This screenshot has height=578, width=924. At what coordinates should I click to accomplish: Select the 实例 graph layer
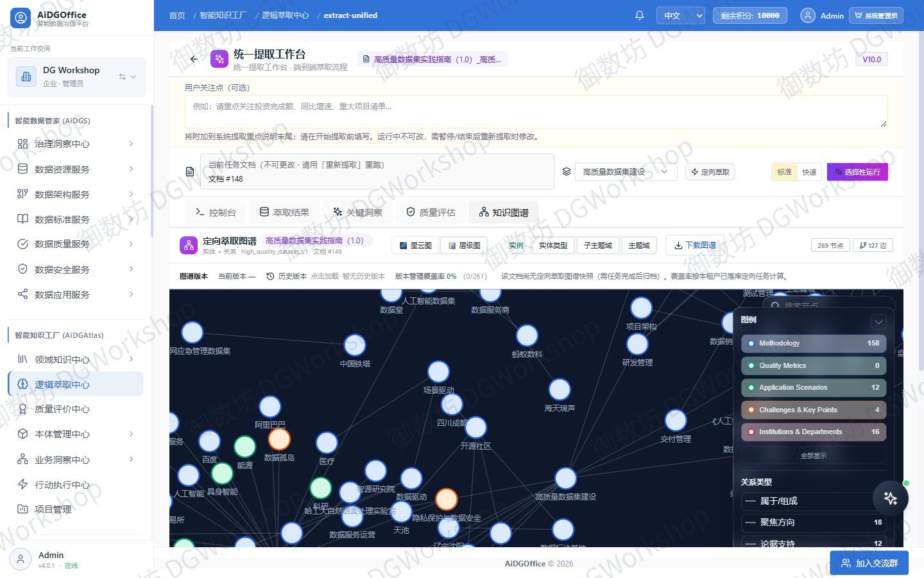pyautogui.click(x=516, y=245)
